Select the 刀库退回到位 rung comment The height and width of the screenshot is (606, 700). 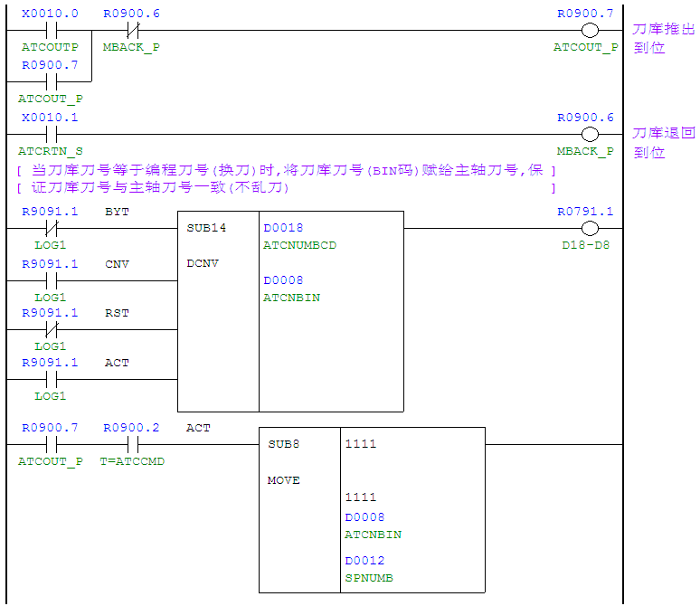[x=663, y=143]
